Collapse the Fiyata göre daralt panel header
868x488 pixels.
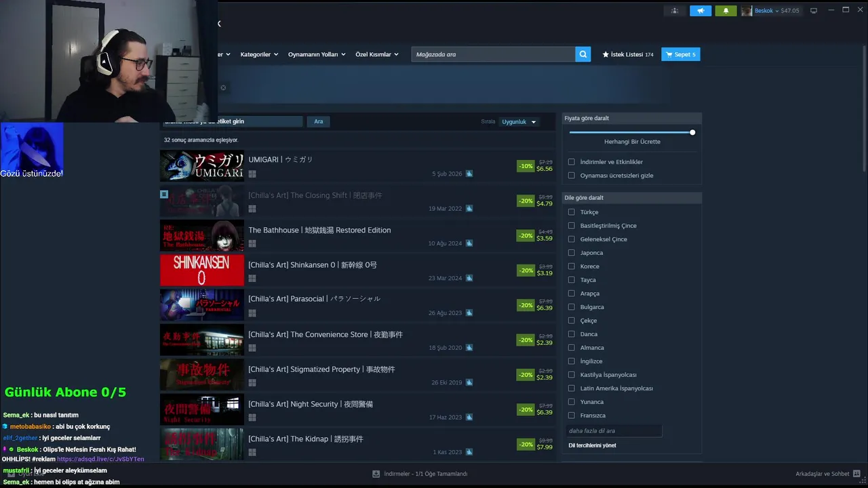point(632,118)
